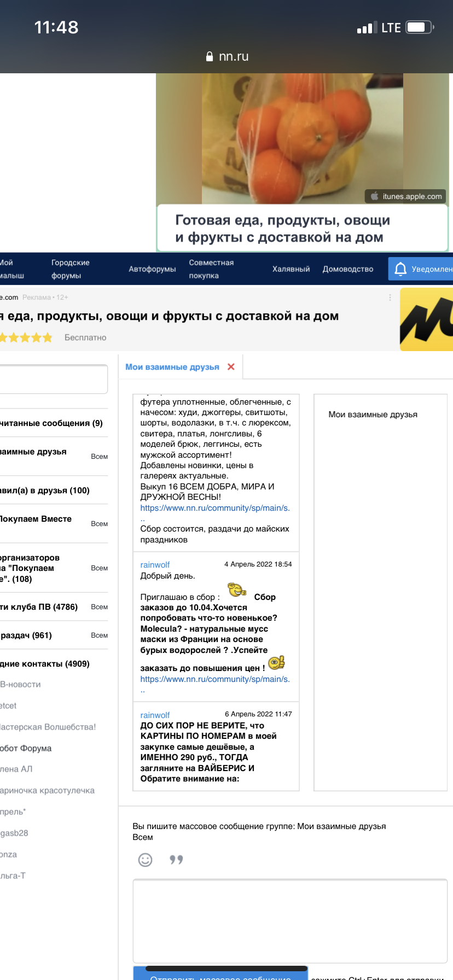The width and height of the screenshot is (453, 980).
Task: Tap the nn.ru address in URL bar
Action: [234, 57]
